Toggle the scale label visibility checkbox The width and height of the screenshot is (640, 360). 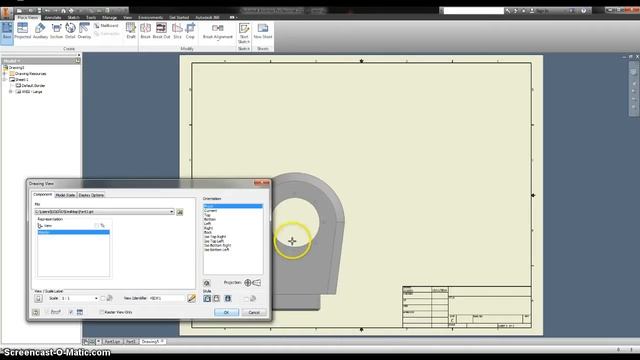[103, 298]
